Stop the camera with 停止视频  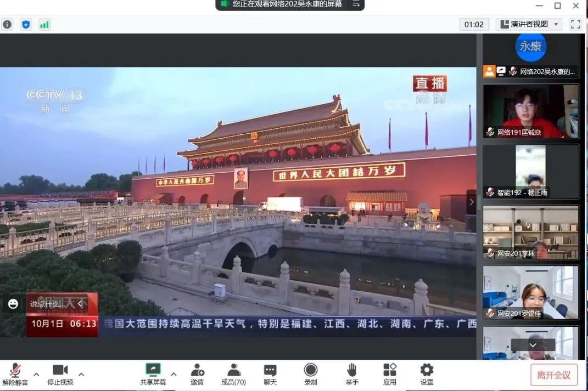pos(60,374)
